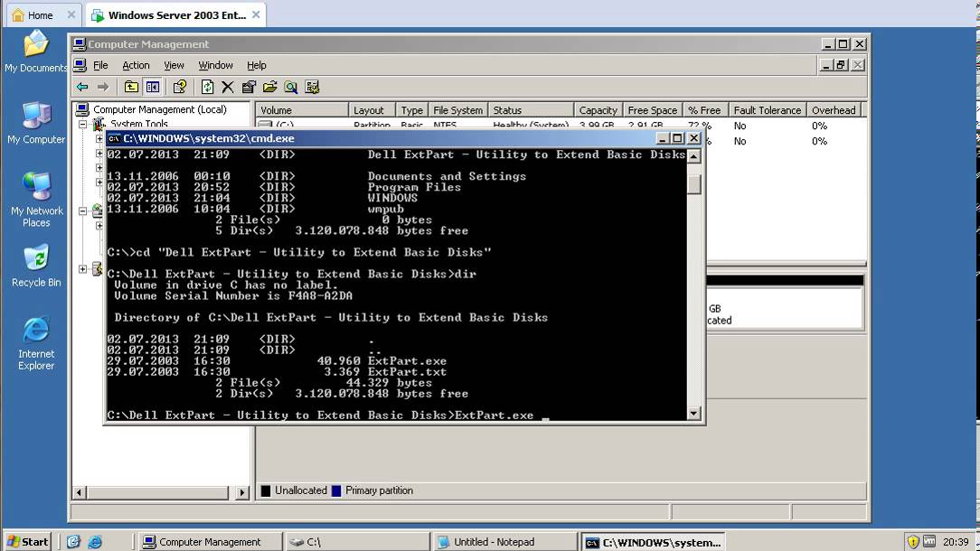Click cmd window scroll up arrow
This screenshot has height=551, width=980.
click(693, 156)
